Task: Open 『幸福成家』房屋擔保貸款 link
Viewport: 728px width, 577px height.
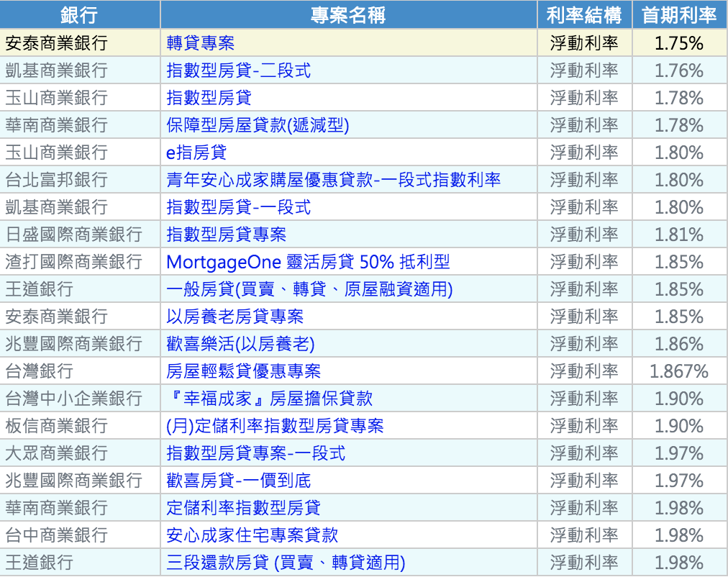Action: pyautogui.click(x=269, y=399)
